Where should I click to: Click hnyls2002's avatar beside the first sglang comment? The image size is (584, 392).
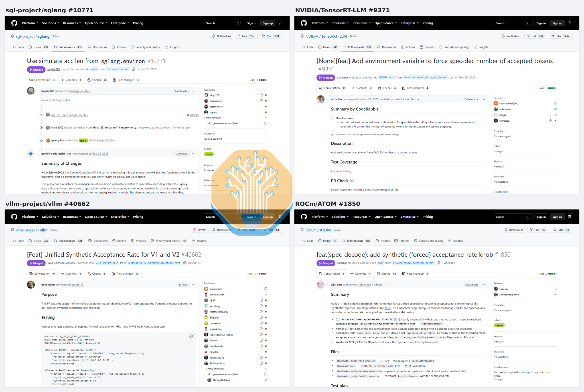(31, 91)
